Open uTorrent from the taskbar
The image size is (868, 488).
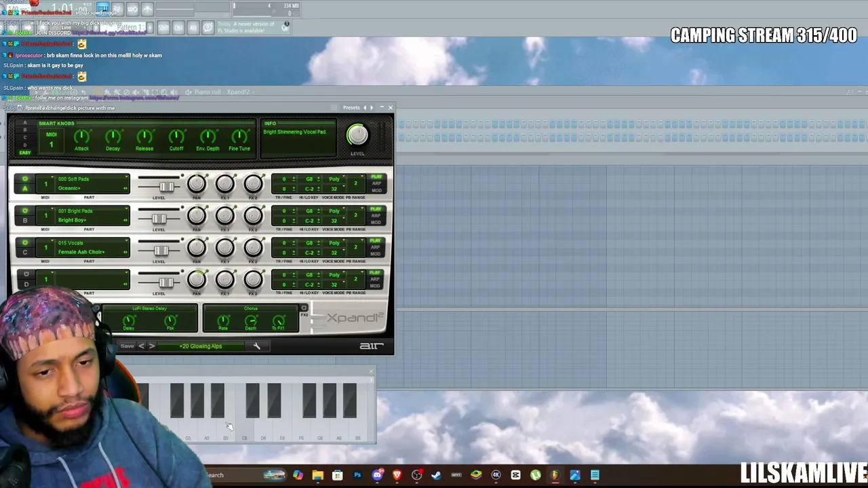click(536, 475)
